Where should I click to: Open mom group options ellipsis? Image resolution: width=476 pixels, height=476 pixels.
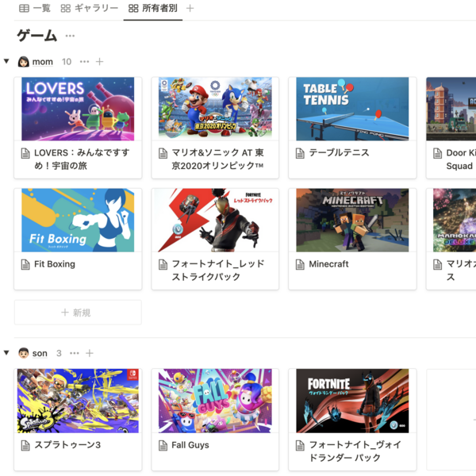point(84,62)
